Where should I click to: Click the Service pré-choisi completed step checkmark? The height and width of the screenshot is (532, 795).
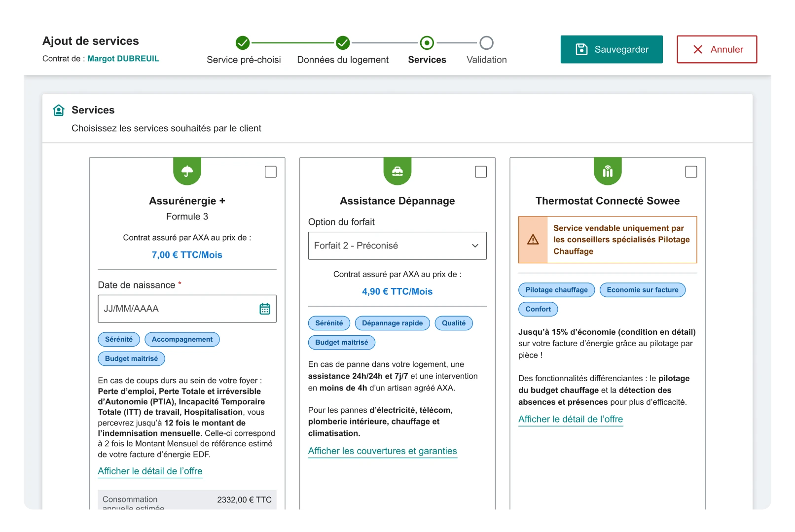(243, 43)
